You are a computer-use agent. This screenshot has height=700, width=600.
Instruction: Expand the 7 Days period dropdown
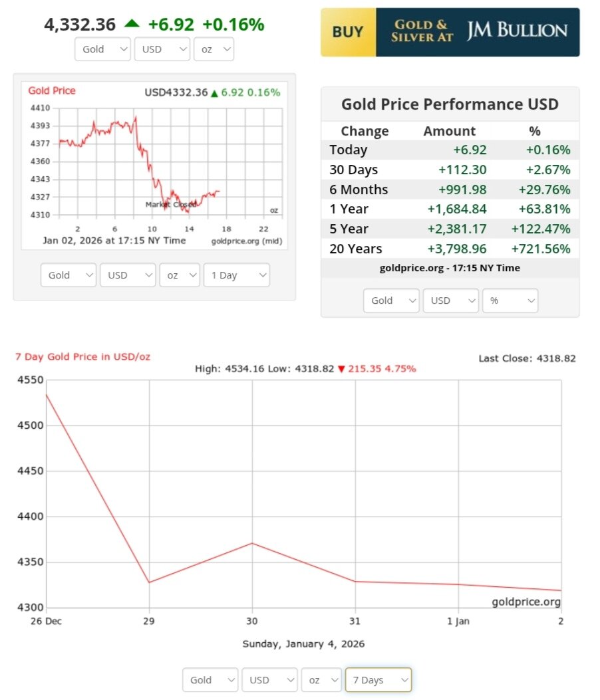[x=378, y=680]
